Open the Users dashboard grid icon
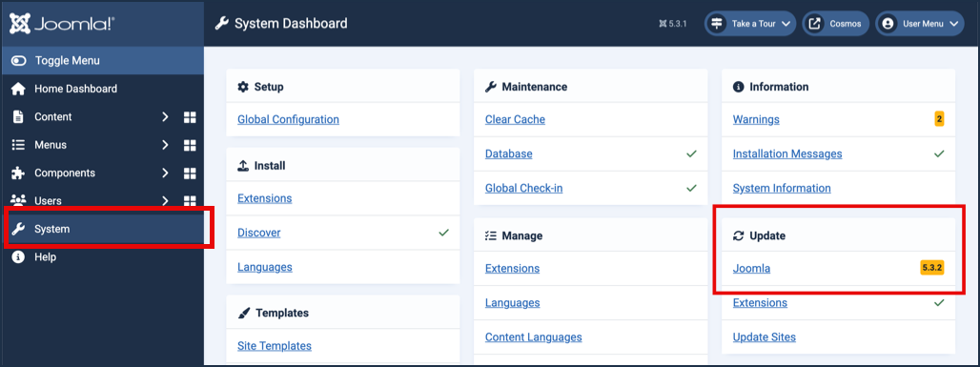Image resolution: width=980 pixels, height=367 pixels. [x=190, y=201]
